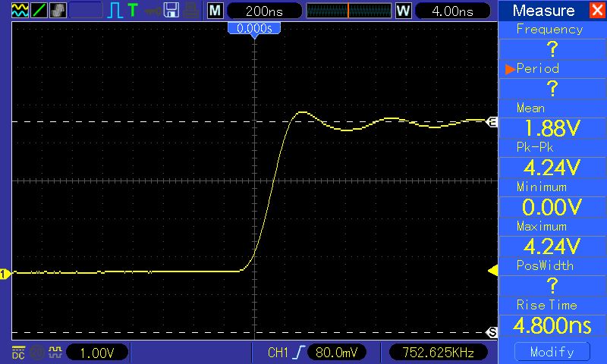The width and height of the screenshot is (607, 364).
Task: Click the 200ns main timebase field
Action: click(264, 11)
